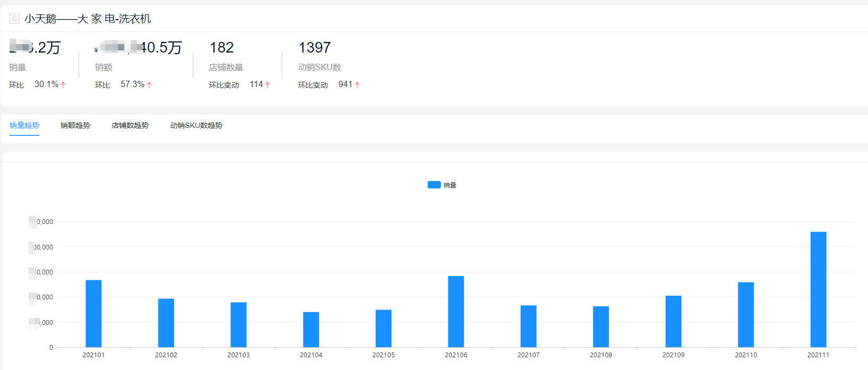The height and width of the screenshot is (370, 868).
Task: Click the 114 store change value
Action: (x=256, y=84)
